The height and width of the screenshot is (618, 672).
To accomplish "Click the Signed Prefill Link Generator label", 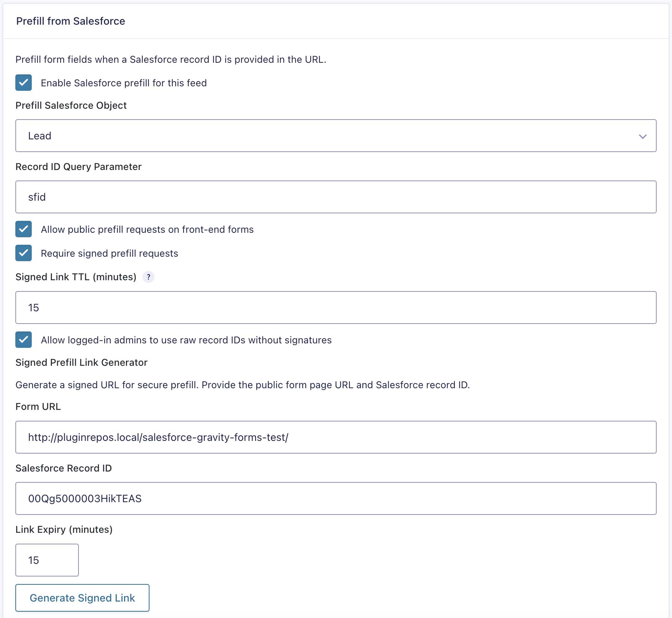I will 81,362.
